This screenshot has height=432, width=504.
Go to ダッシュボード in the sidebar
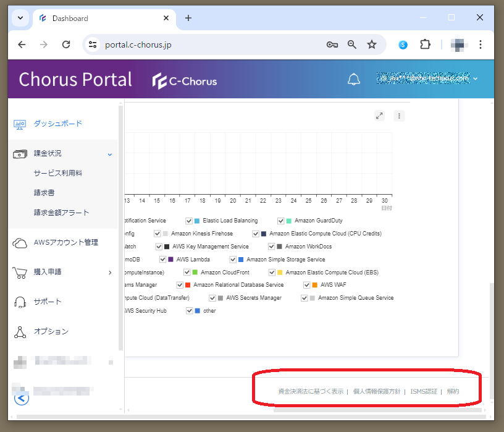coord(57,124)
